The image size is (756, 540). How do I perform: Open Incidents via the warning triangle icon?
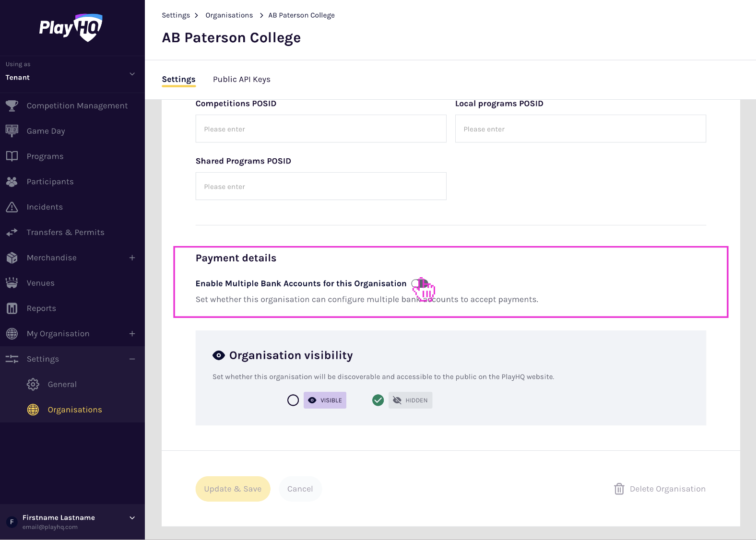point(12,207)
